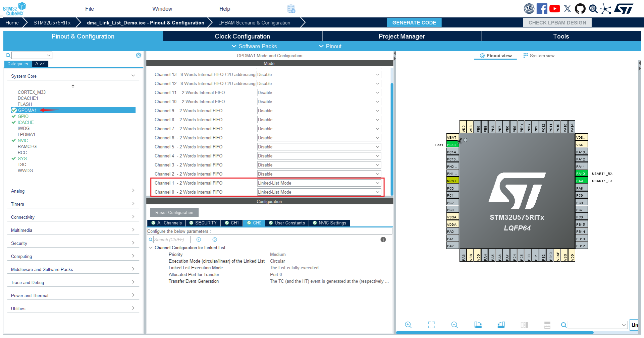Open Channel 0 mode dropdown
Viewport: 644px width, 338px height.
pyautogui.click(x=319, y=192)
